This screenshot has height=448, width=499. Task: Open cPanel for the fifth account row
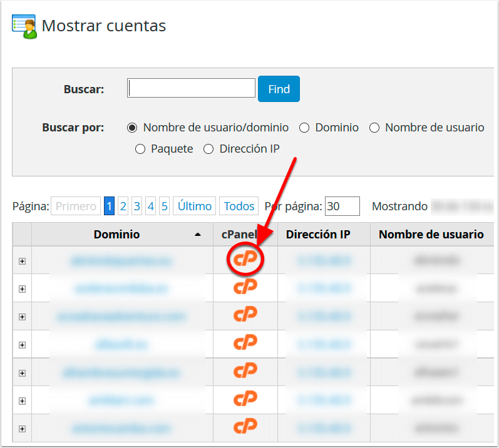[x=245, y=370]
